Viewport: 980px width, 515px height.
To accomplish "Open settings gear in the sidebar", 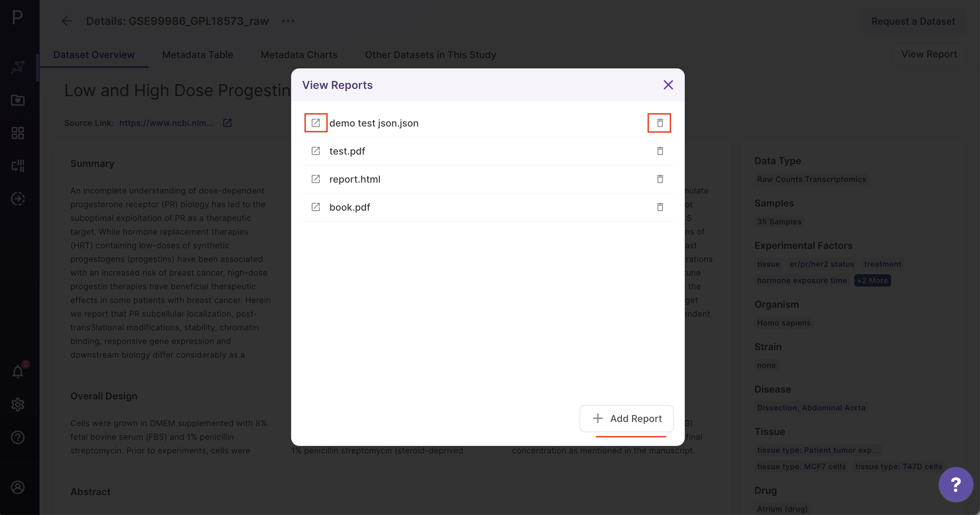I will click(18, 404).
